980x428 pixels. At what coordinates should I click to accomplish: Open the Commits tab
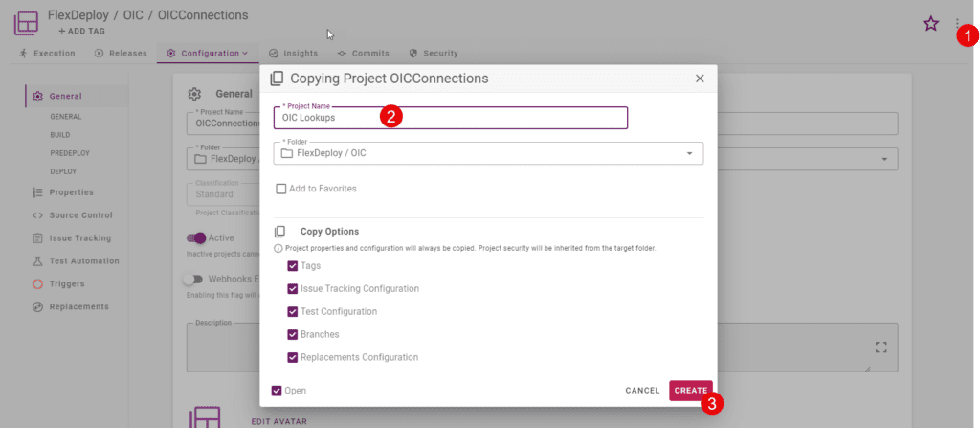[363, 54]
